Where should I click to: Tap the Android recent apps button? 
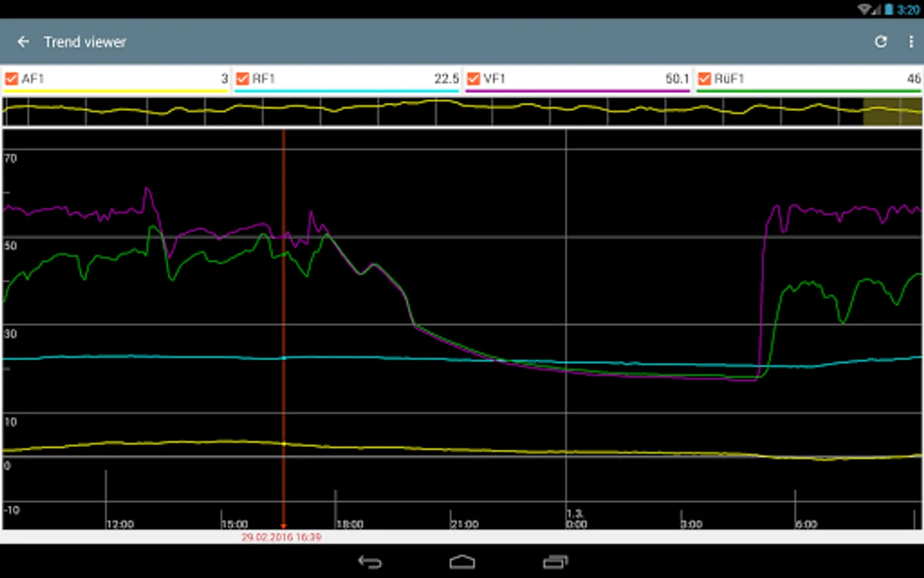coord(556,562)
